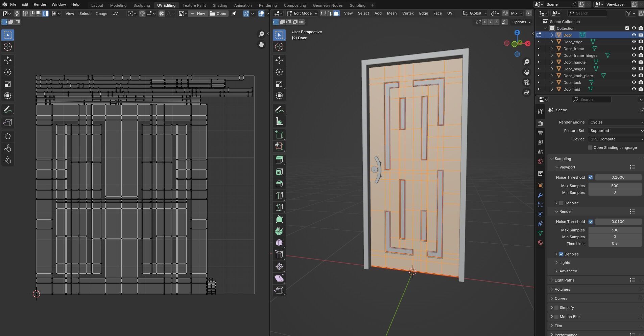Switch to the Texture Paint workspace tab
The width and height of the screenshot is (644, 336).
(x=194, y=5)
